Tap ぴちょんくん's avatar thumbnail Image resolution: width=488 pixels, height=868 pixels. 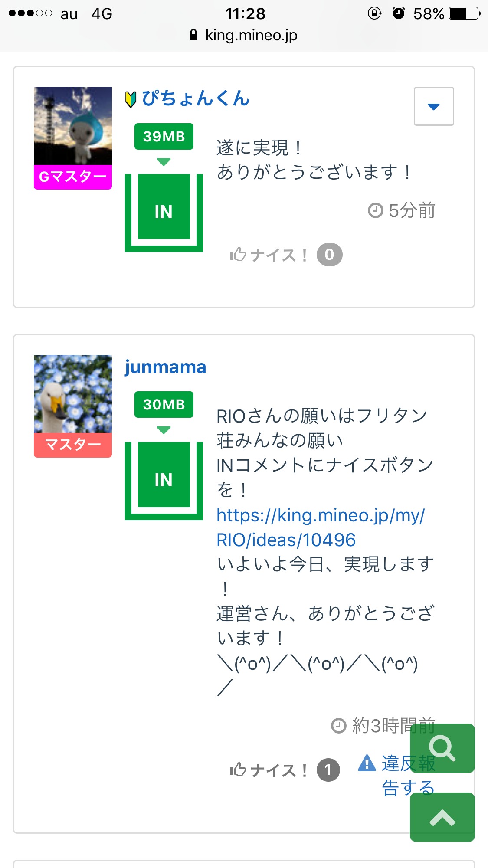tap(73, 126)
